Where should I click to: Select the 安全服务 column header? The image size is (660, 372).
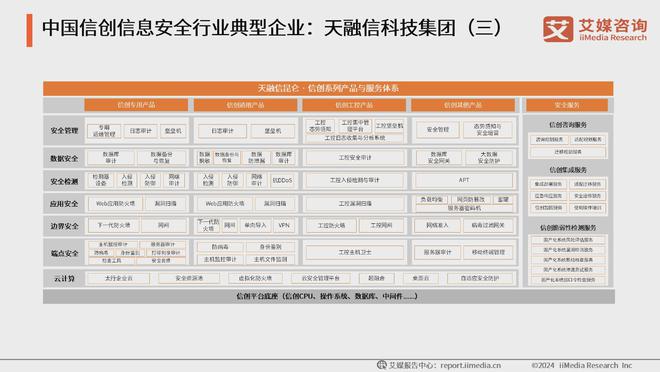(567, 105)
